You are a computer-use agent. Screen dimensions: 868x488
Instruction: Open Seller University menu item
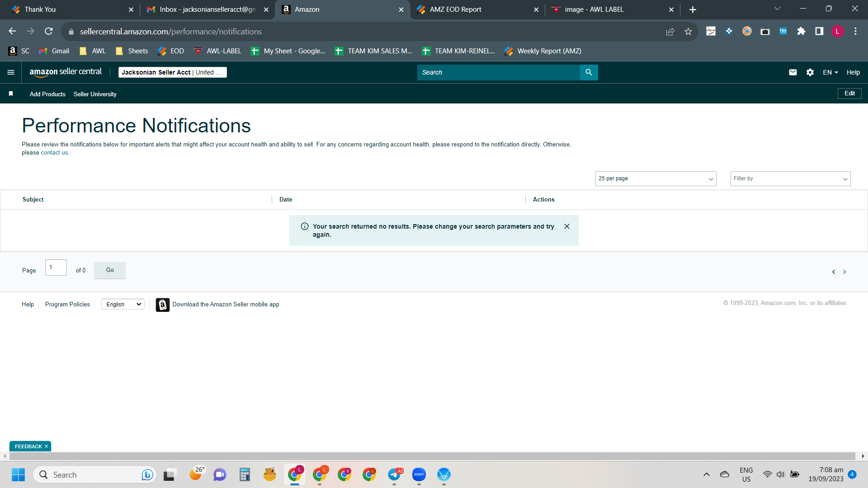tap(95, 94)
